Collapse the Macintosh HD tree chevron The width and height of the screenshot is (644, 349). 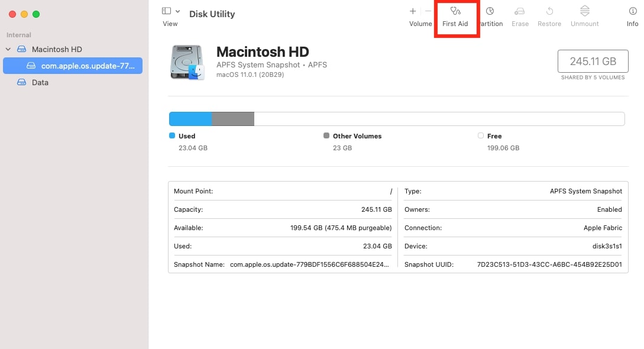[8, 49]
